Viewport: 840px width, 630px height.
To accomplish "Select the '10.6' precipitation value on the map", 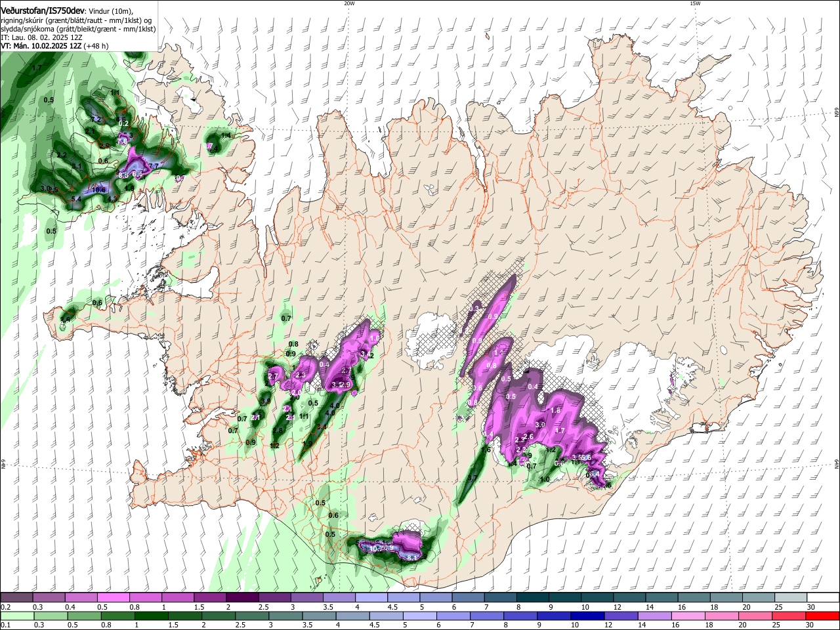I will coord(98,190).
